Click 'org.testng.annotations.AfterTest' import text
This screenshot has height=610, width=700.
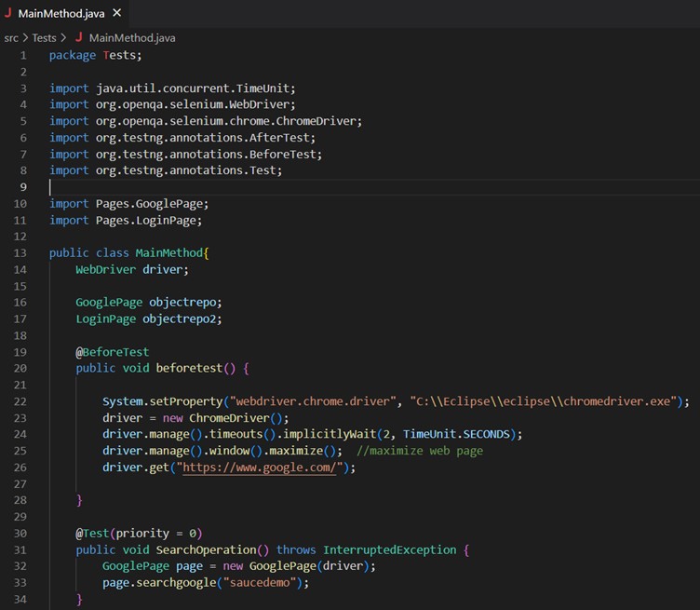(202, 138)
